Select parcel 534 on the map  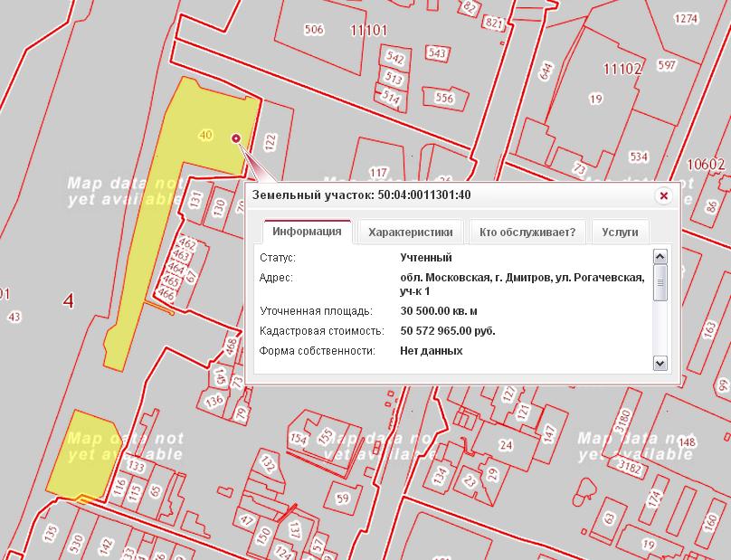pos(639,157)
